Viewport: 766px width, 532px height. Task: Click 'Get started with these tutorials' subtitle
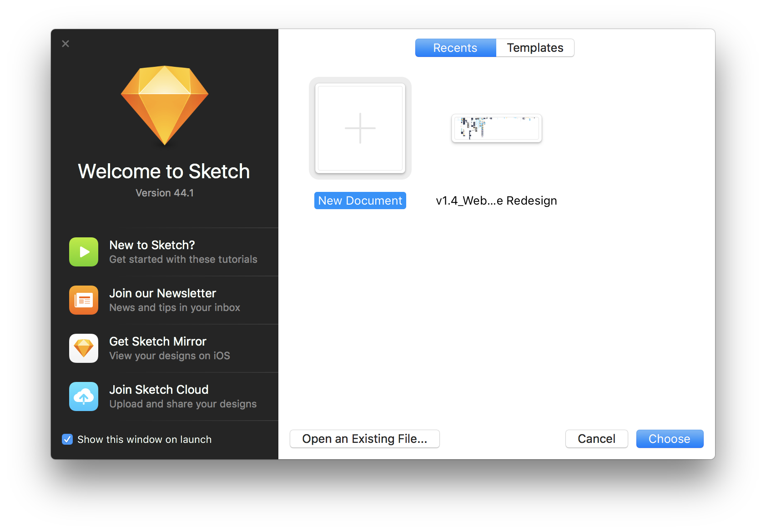click(183, 259)
